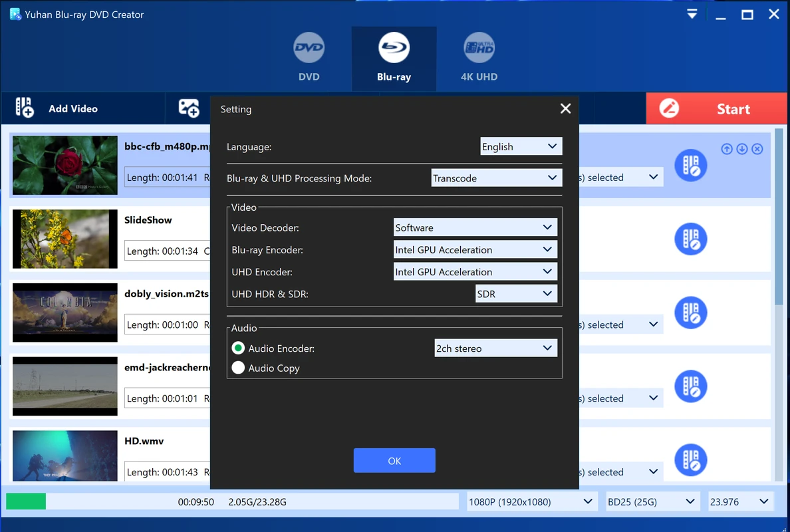The image size is (790, 532).
Task: Expand the Video Decoder dropdown
Action: [475, 227]
